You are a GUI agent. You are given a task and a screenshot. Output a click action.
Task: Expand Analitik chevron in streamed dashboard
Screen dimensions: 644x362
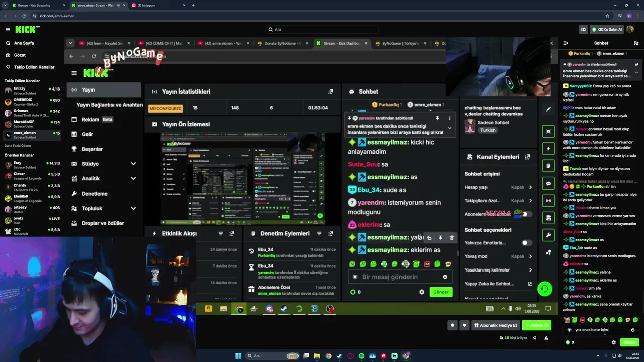(x=133, y=178)
